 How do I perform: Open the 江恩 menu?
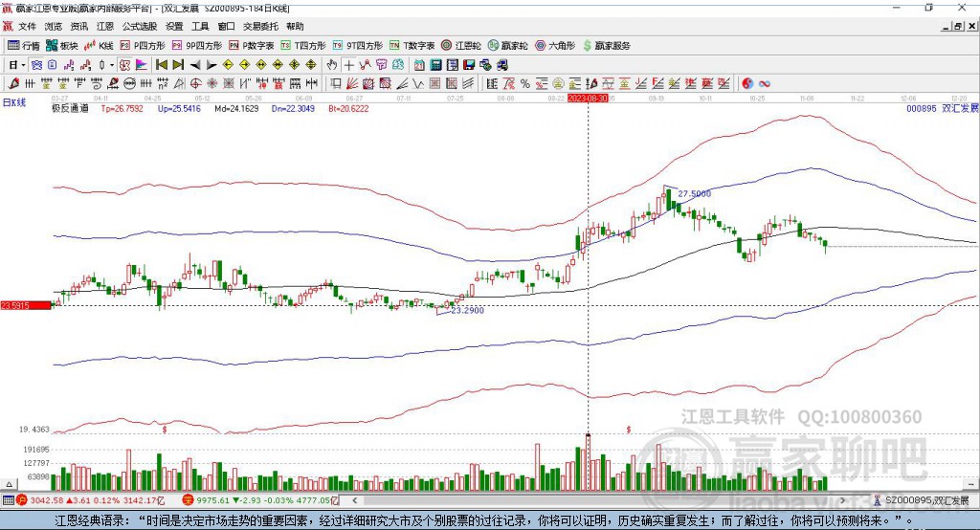coord(105,26)
